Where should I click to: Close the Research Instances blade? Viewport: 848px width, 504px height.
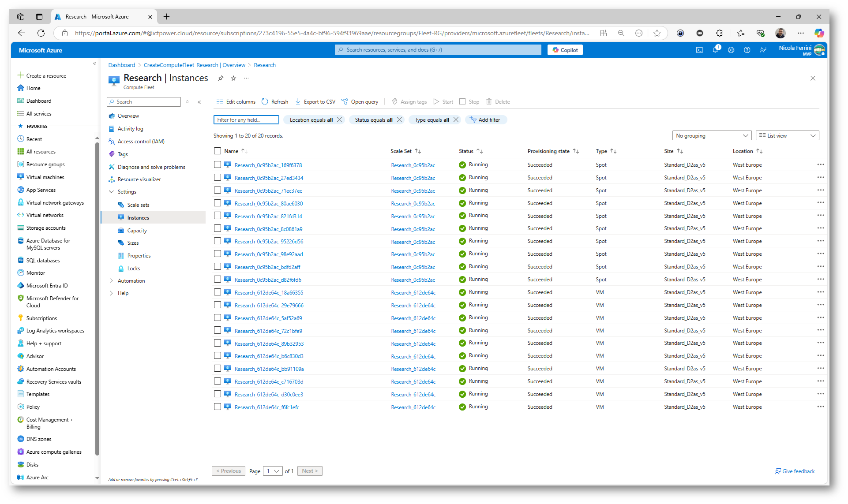[x=813, y=78]
